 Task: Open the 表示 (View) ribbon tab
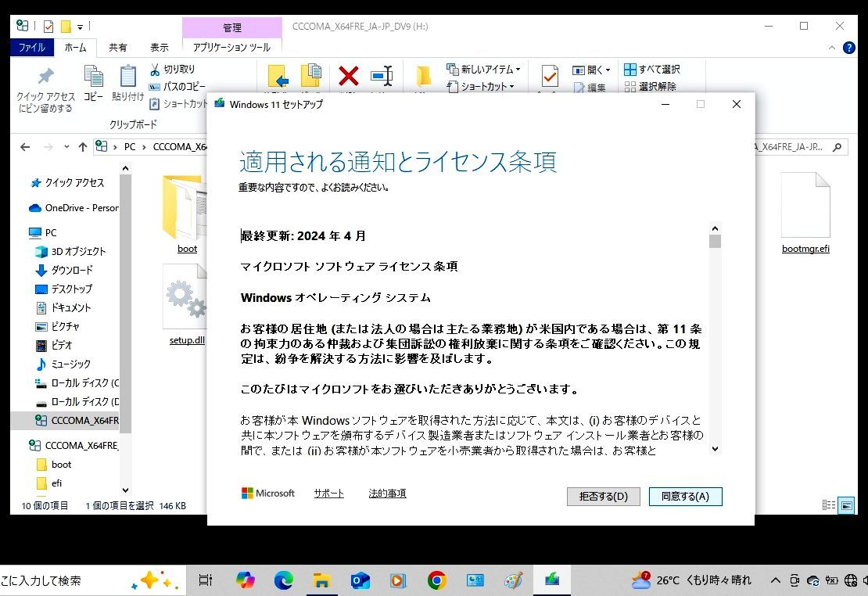coord(160,48)
